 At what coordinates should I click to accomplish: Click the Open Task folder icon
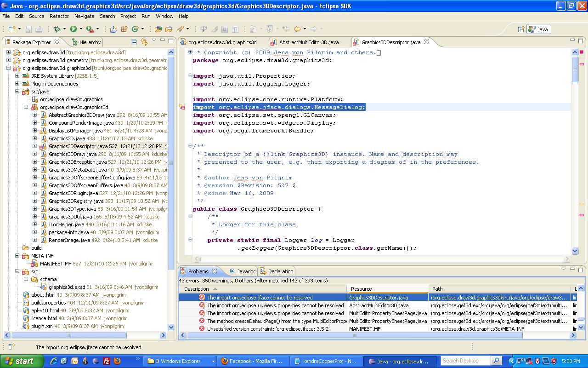click(x=169, y=29)
